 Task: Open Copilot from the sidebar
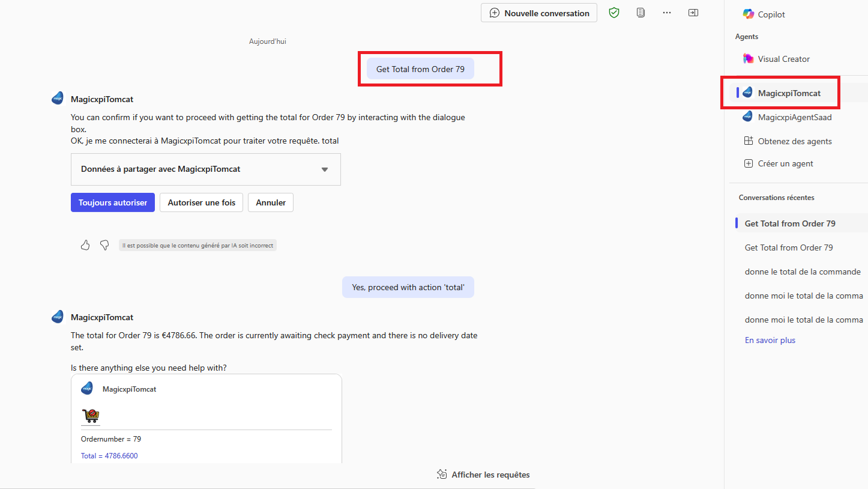764,14
